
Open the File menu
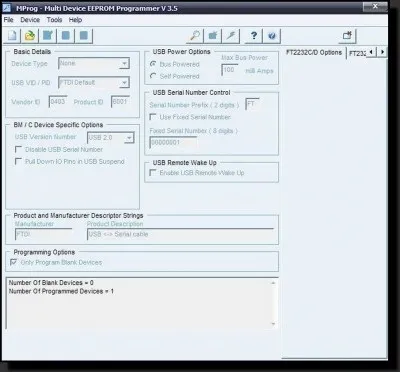point(9,20)
